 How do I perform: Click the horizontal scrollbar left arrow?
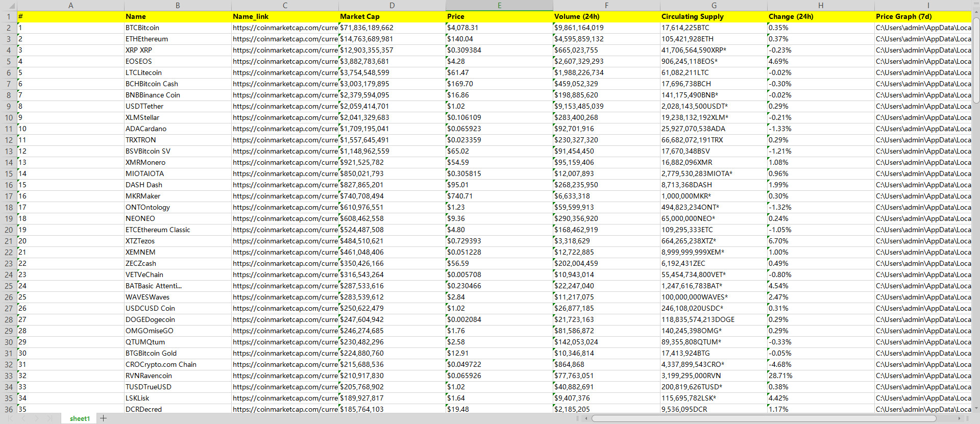click(586, 418)
